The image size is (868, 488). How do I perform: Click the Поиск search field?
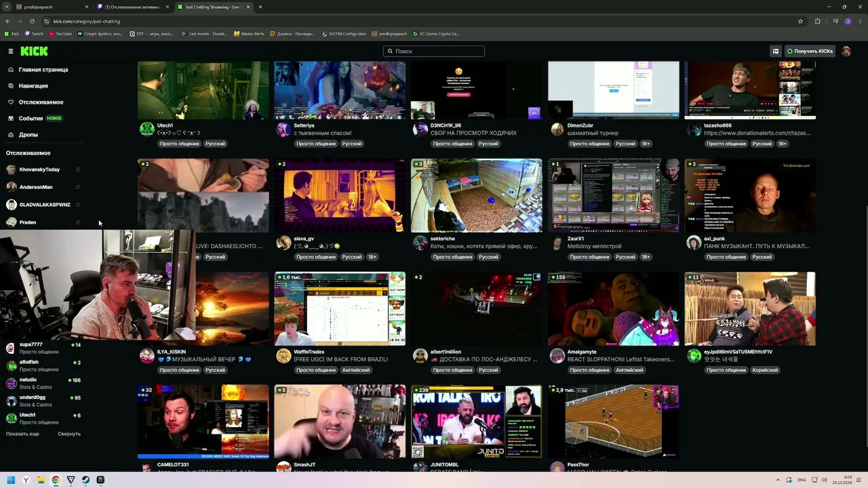[434, 52]
